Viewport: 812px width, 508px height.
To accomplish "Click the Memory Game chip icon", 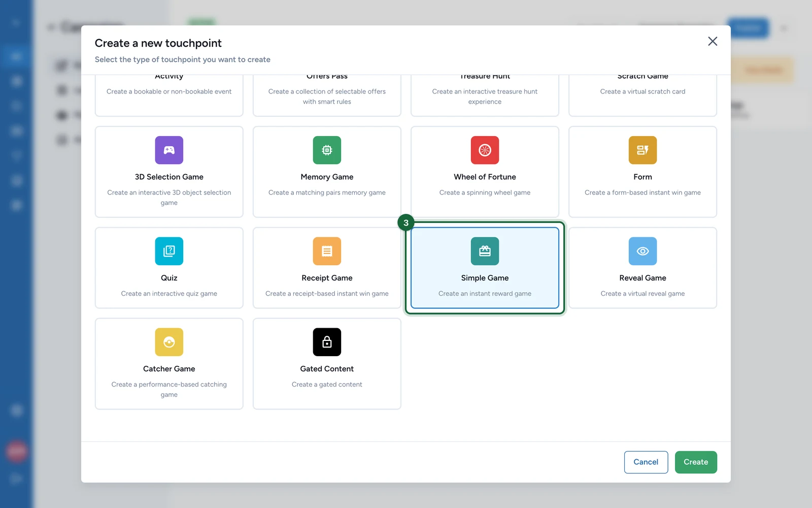I will 327,150.
